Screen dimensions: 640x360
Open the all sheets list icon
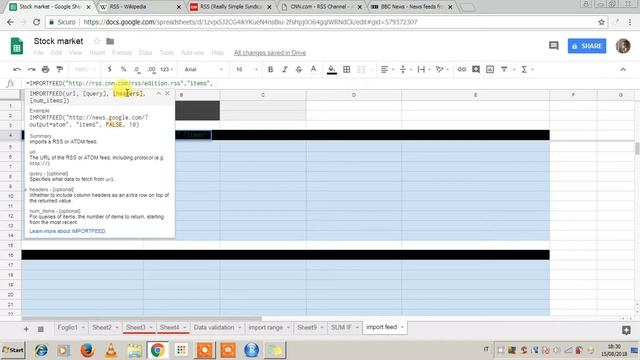[x=40, y=329]
